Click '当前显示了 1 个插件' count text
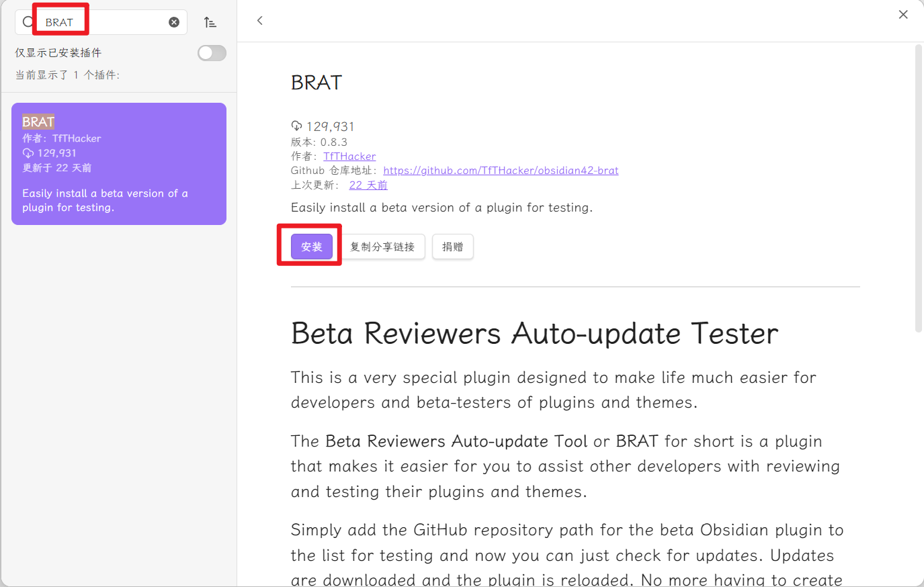 [67, 75]
